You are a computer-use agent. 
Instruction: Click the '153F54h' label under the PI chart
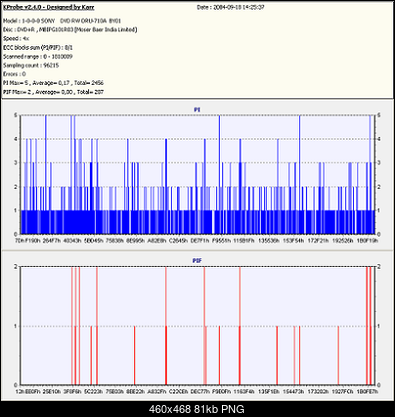pos(293,240)
